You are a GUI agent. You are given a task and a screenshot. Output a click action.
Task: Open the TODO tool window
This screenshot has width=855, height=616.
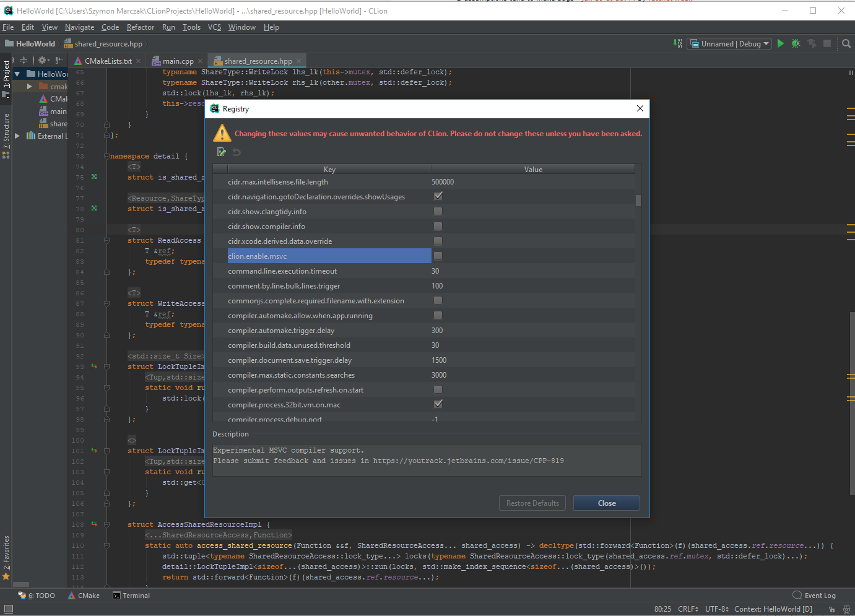tap(37, 596)
